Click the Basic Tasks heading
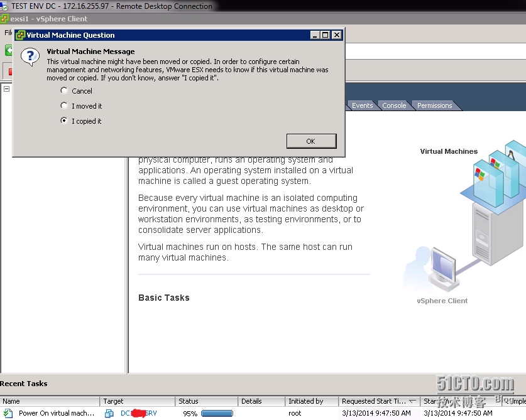 (163, 298)
